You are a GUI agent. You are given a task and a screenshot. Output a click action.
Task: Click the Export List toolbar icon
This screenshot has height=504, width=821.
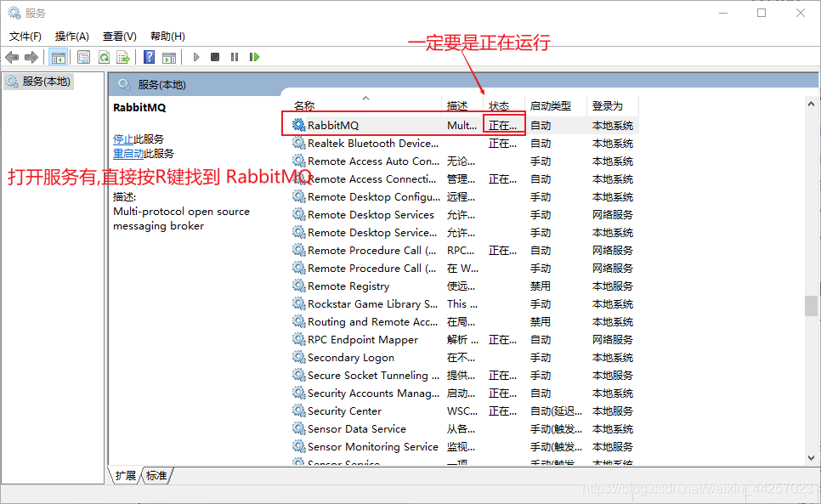(x=123, y=57)
